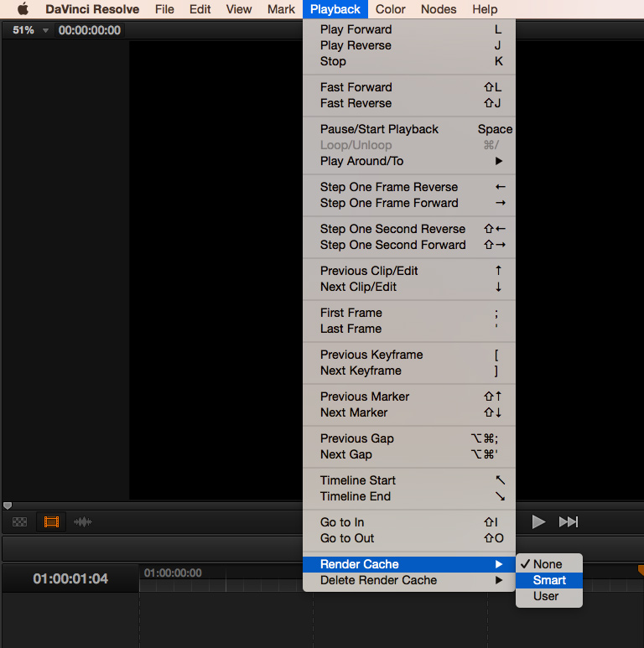Select User render cache mode
Image resolution: width=644 pixels, height=648 pixels.
(549, 596)
